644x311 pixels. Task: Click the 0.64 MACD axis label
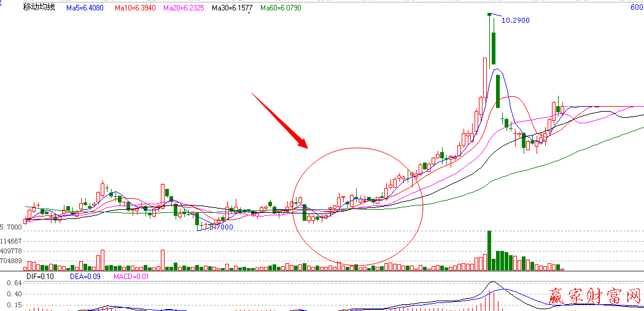coord(15,283)
